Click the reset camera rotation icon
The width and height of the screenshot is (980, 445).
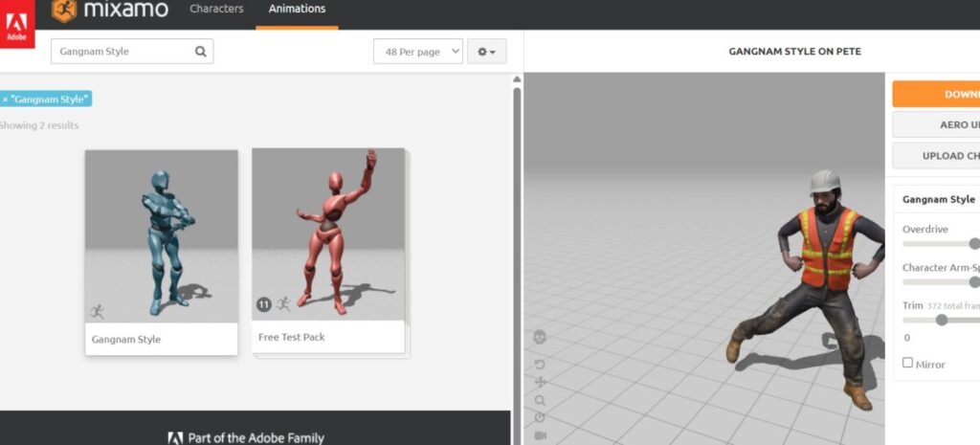coord(541,365)
